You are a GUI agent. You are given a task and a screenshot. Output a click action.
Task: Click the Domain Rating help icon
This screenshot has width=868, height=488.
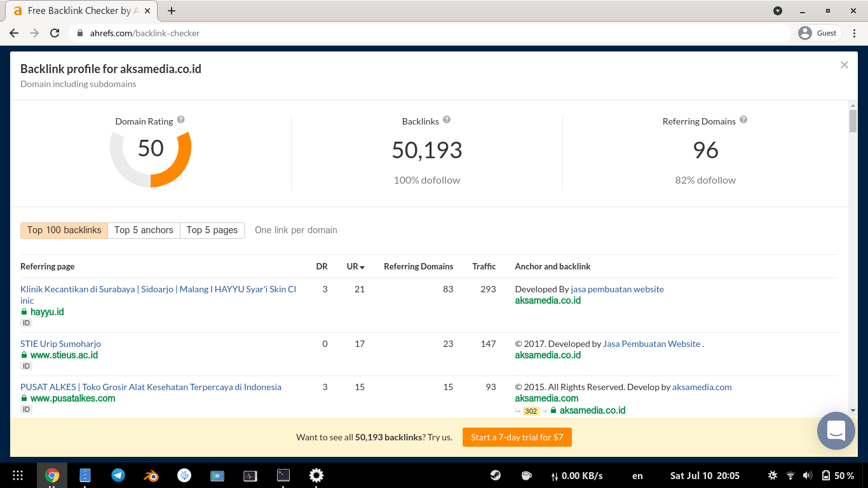[x=180, y=120]
